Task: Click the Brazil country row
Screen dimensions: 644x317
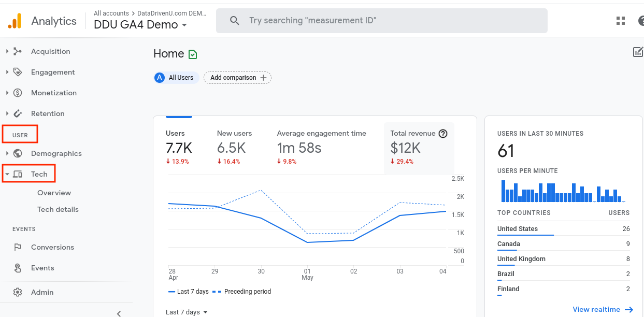Action: (563, 274)
